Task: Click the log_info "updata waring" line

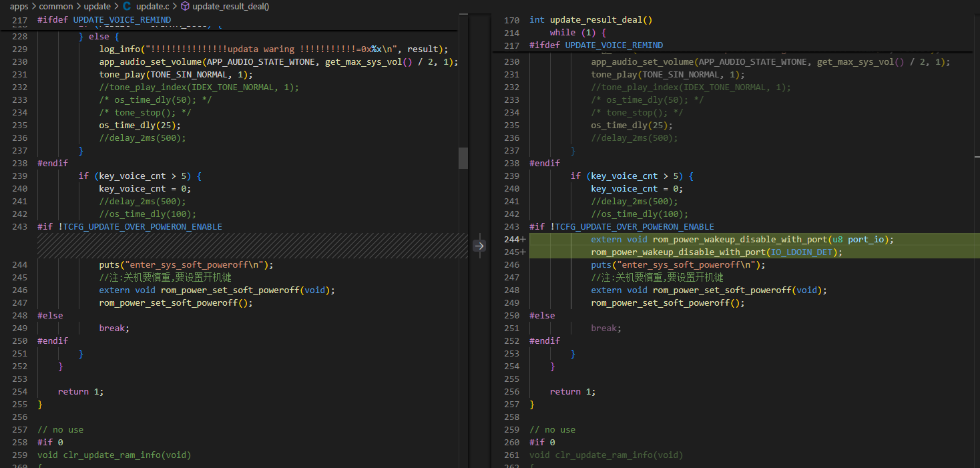Action: [x=274, y=49]
